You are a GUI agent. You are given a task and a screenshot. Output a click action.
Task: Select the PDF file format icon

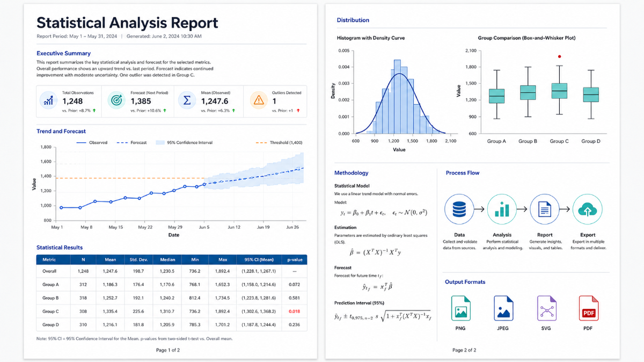[x=588, y=308]
